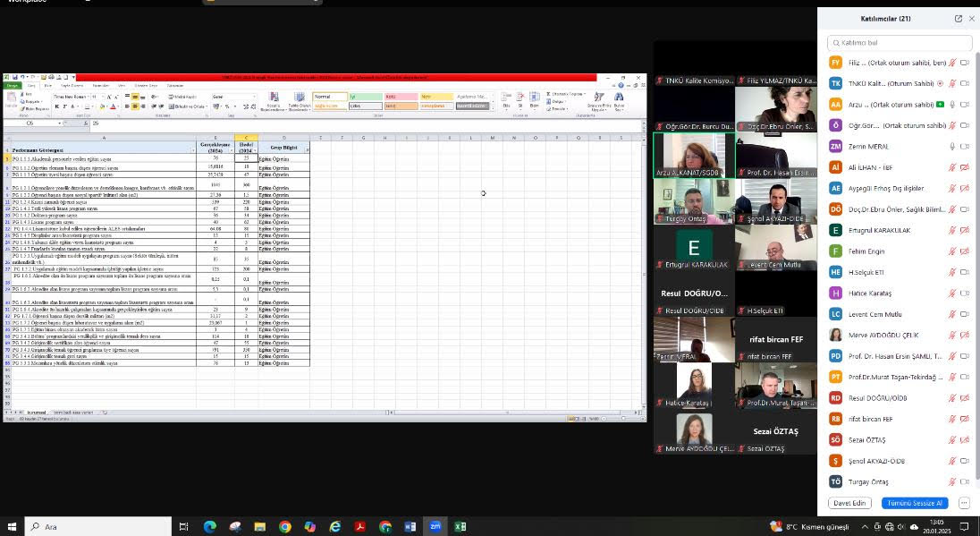Viewport: 980px width, 536px height.
Task: Click the Metni Kaydır wrap text button
Action: tap(182, 97)
